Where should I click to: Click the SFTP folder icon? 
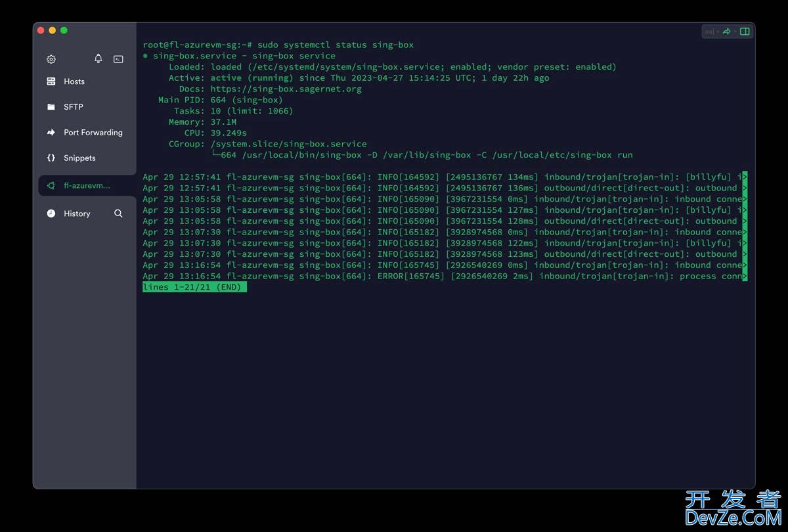[51, 107]
